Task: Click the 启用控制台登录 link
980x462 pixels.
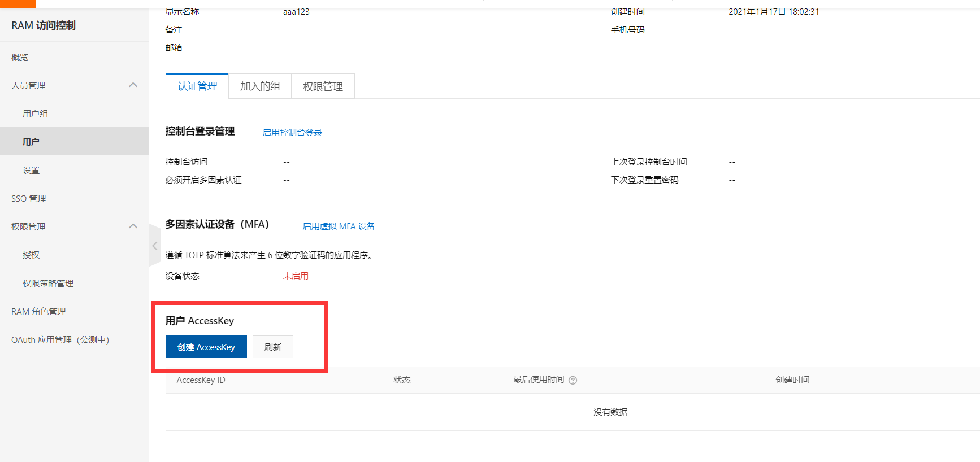Action: tap(292, 132)
